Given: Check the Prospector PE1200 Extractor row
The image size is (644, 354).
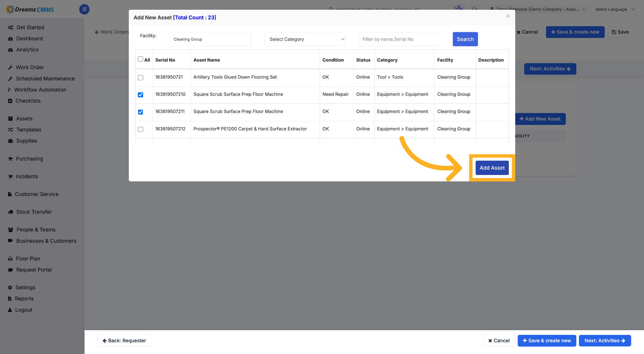Looking at the screenshot, I should point(141,129).
